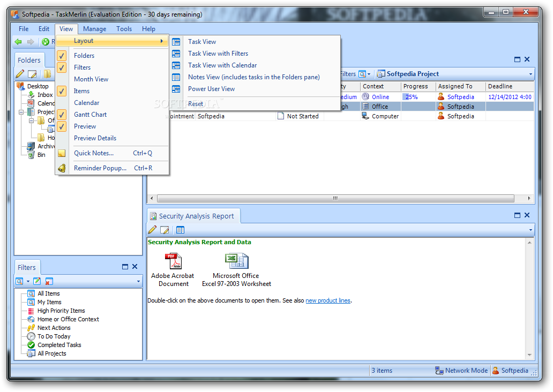Viewport: 553px width, 392px height.
Task: Follow the new product lines link
Action: [x=328, y=301]
